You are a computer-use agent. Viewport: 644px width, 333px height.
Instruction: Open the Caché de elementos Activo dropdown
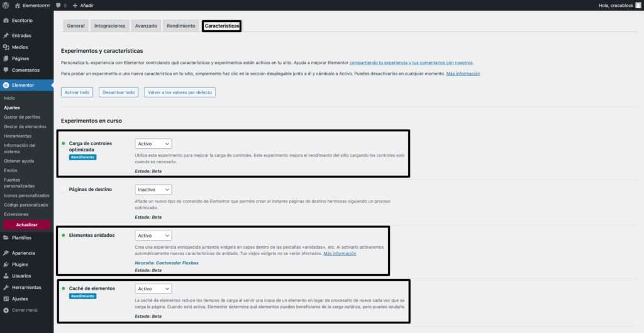coord(153,289)
